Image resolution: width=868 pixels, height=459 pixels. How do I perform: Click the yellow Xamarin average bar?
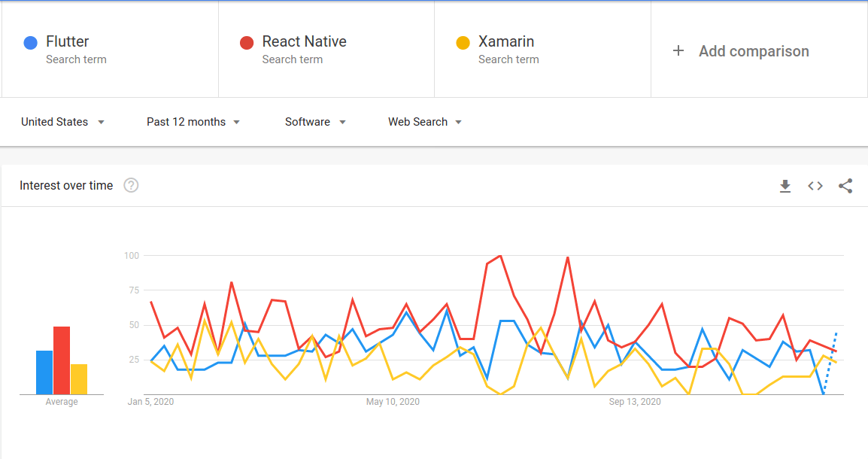tap(79, 379)
